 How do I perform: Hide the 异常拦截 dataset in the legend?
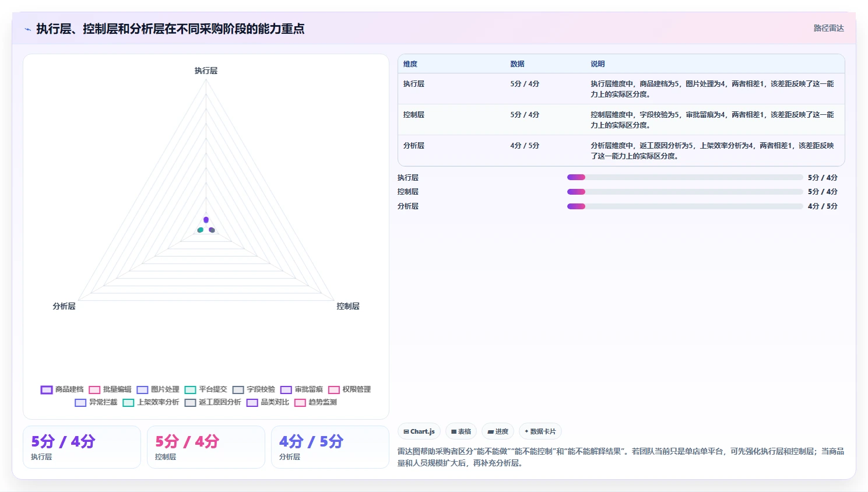tap(96, 402)
